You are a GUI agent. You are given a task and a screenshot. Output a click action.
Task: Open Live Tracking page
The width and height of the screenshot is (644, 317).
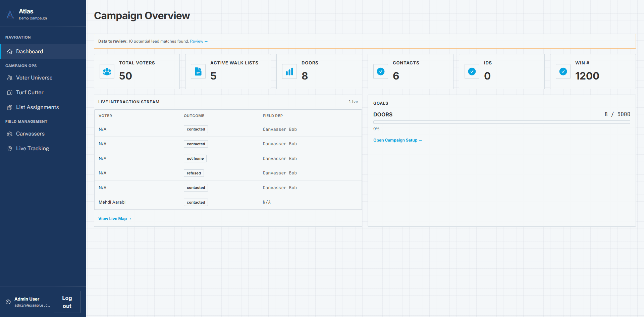43,149
